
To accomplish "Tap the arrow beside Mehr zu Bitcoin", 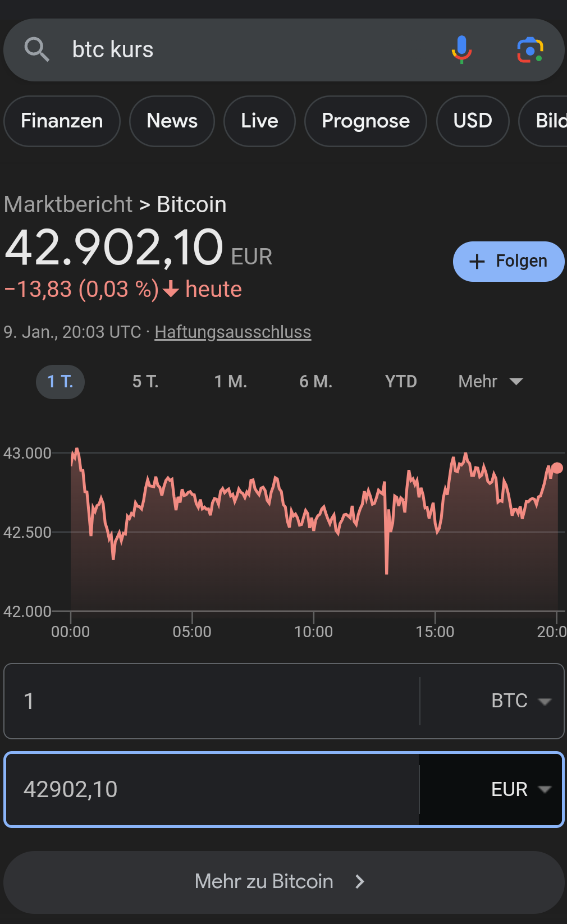I will (360, 882).
